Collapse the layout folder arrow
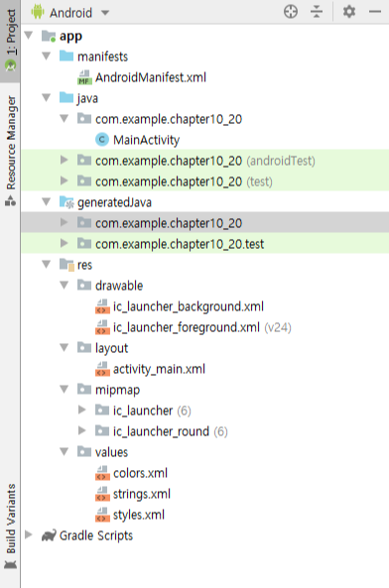Viewport: 389px width, 588px height. pos(65,348)
